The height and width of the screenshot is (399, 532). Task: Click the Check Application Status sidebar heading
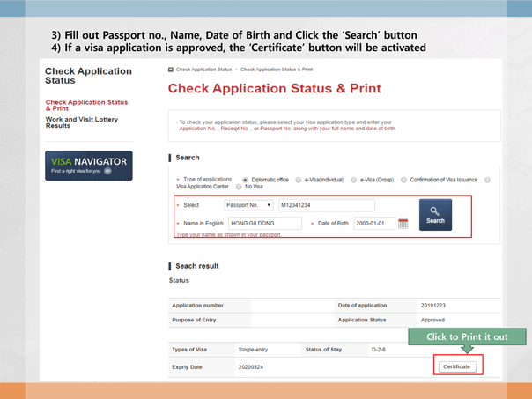(87, 75)
